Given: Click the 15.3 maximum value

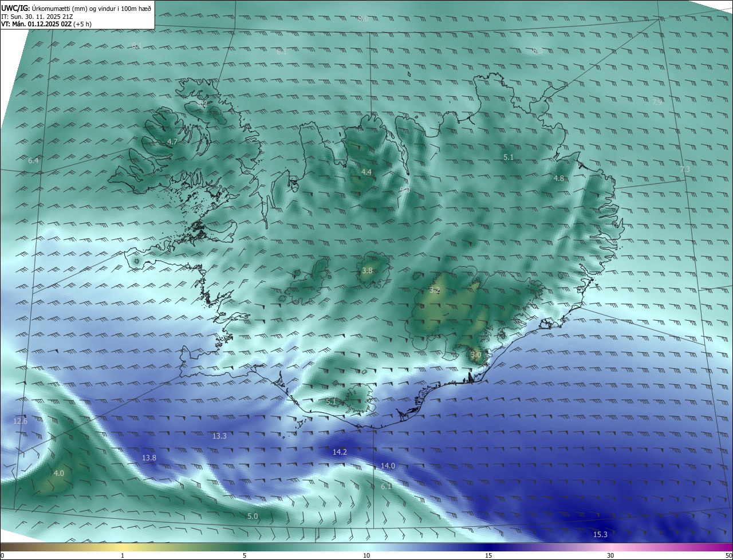Looking at the screenshot, I should pyautogui.click(x=600, y=535).
